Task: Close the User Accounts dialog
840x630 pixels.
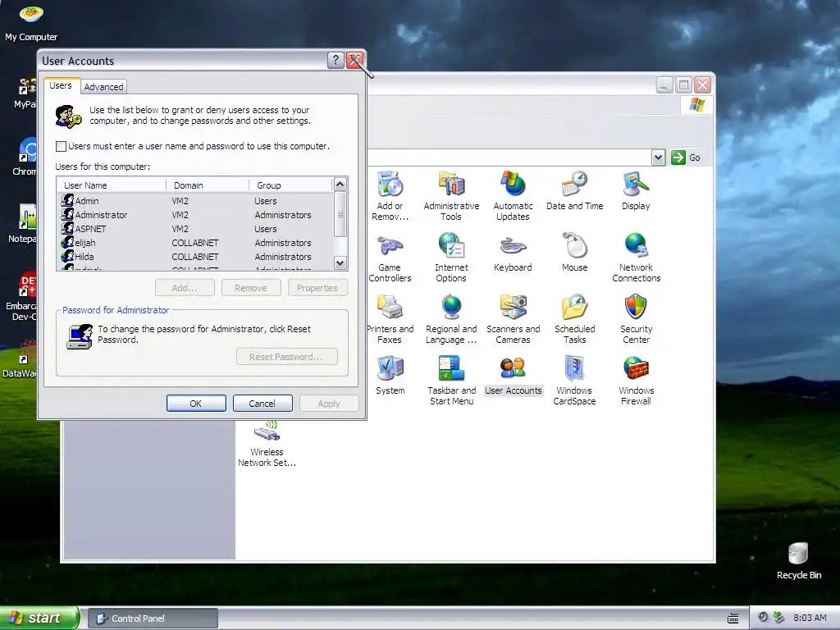Action: click(354, 60)
